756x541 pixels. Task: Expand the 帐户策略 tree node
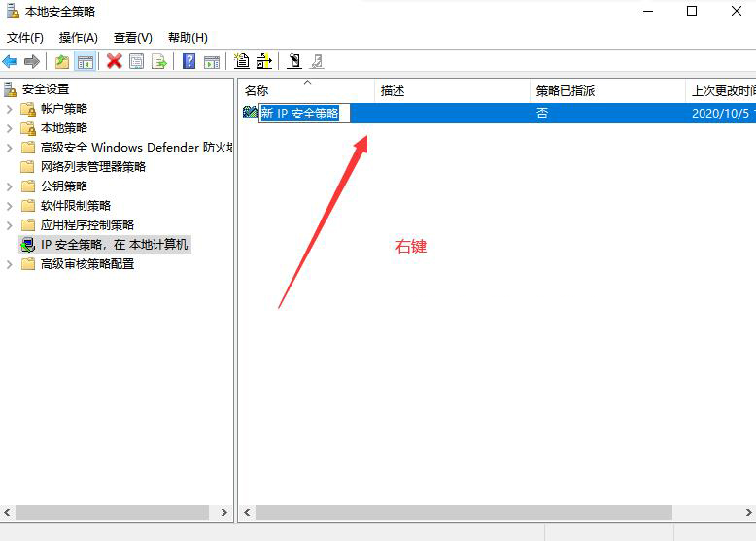[x=9, y=109]
